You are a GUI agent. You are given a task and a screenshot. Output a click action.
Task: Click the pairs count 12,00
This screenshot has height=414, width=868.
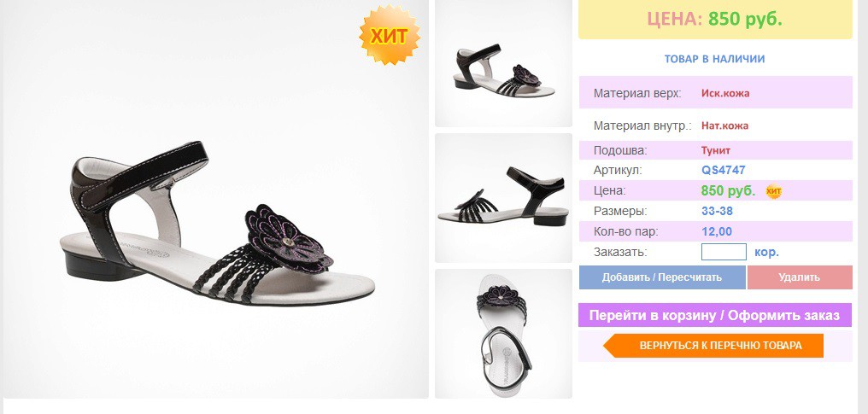(x=717, y=231)
